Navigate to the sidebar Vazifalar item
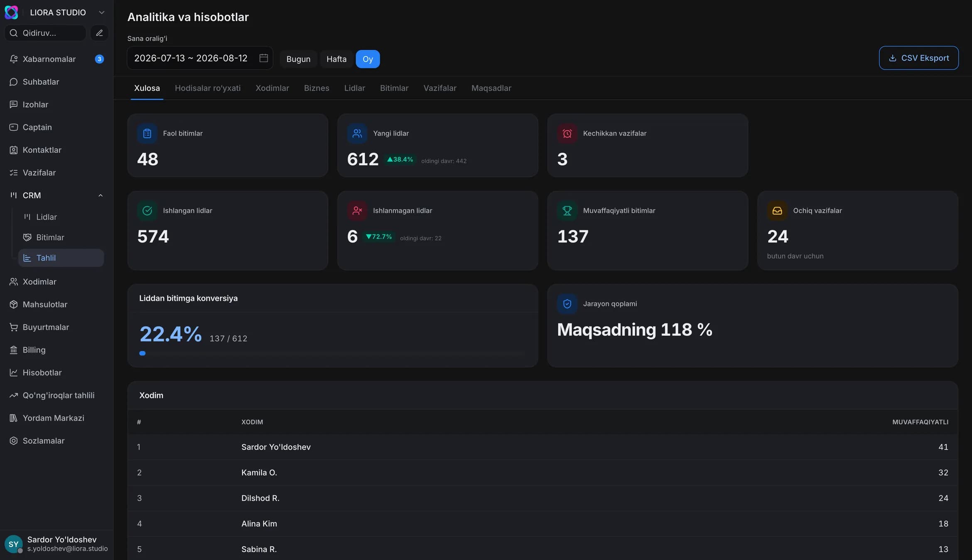972x560 pixels. coord(56,173)
